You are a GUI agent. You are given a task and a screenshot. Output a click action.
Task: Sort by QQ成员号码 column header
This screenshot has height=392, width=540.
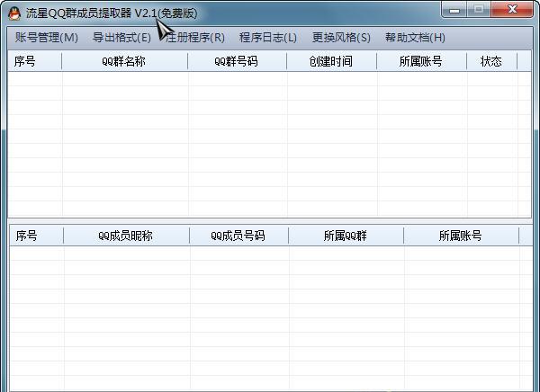coord(238,236)
